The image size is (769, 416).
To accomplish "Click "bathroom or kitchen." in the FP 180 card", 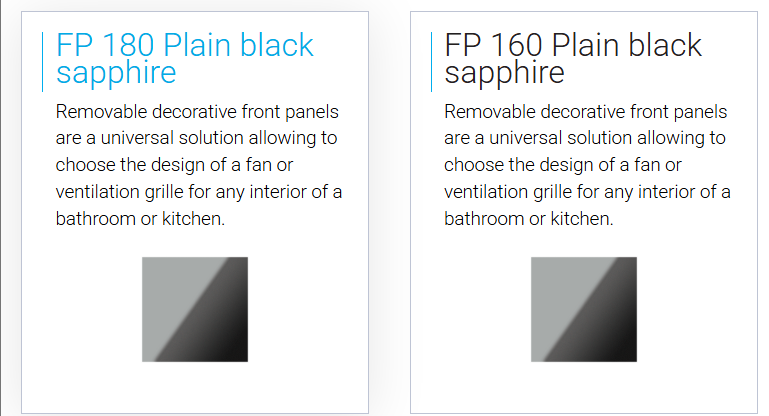I will coord(140,219).
